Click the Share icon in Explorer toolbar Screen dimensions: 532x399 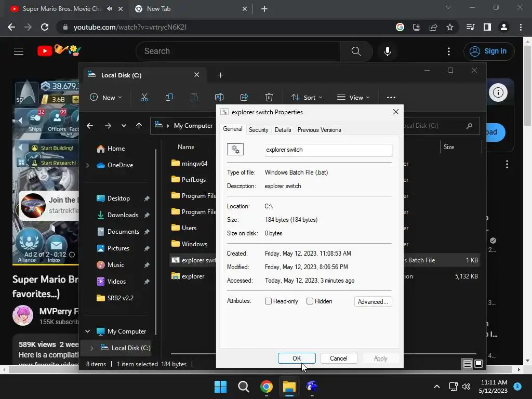[244, 97]
